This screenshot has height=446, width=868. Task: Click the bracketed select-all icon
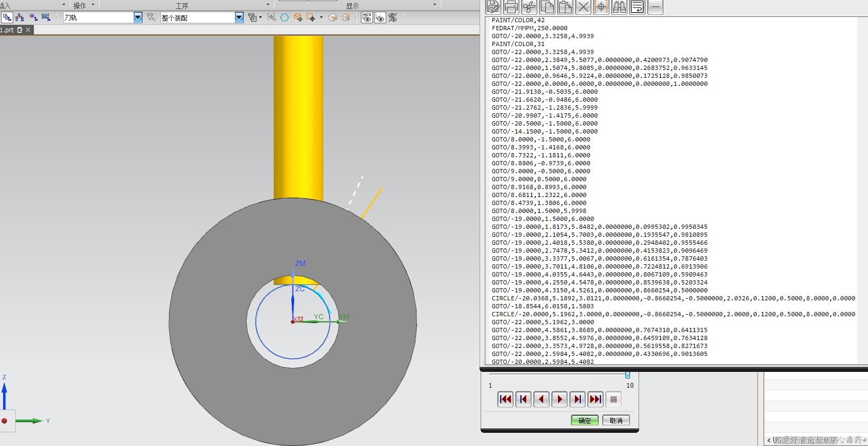[272, 17]
